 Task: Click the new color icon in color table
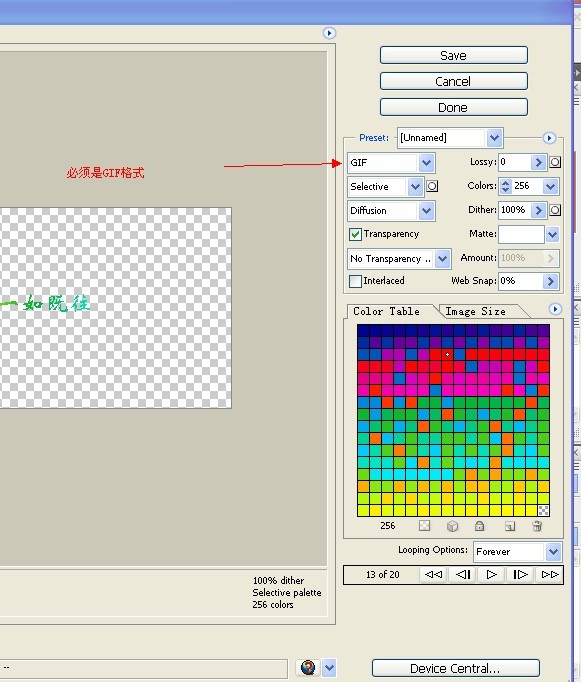coord(510,526)
